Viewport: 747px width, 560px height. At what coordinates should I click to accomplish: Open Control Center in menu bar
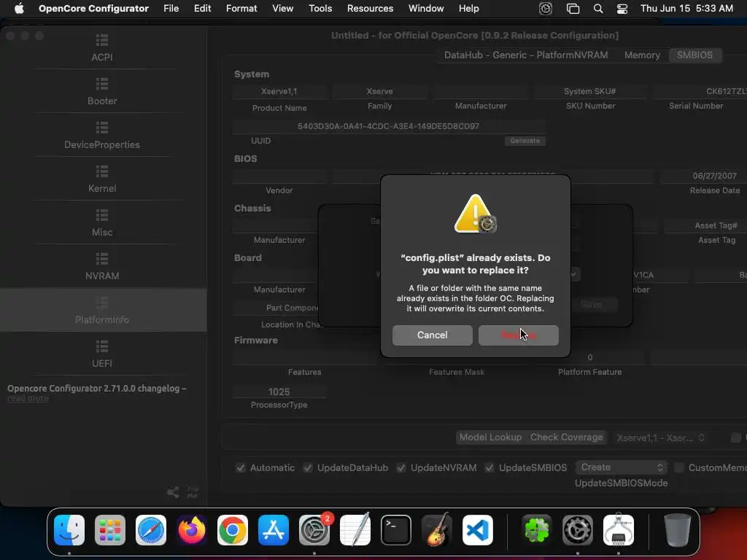point(622,9)
